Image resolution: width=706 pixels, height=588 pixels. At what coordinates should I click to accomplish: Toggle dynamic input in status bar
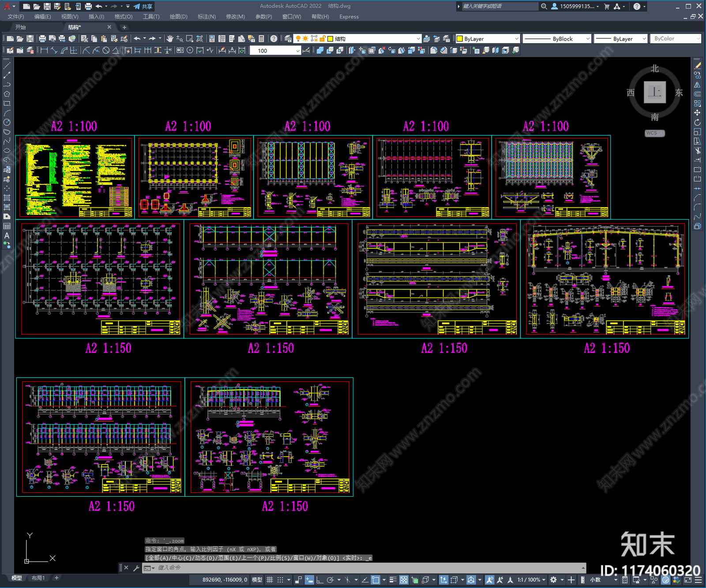point(309,580)
